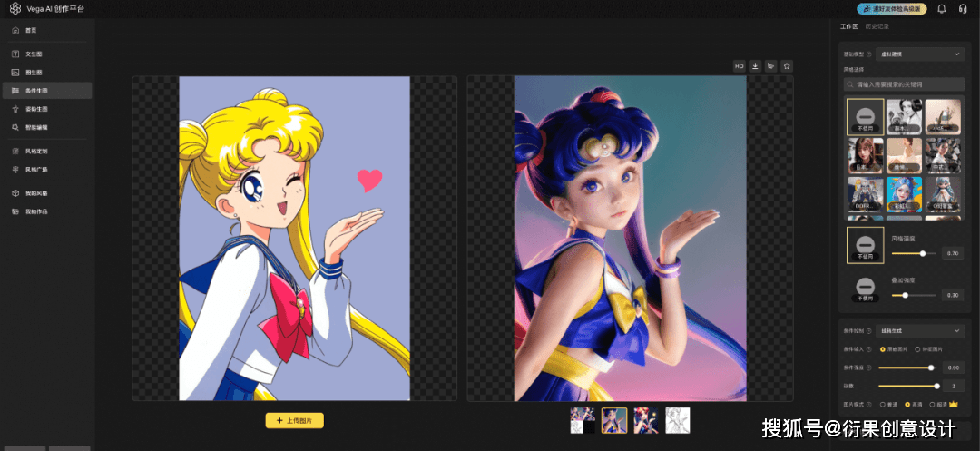Click the 条件强度 value field 0.90

[x=953, y=368]
